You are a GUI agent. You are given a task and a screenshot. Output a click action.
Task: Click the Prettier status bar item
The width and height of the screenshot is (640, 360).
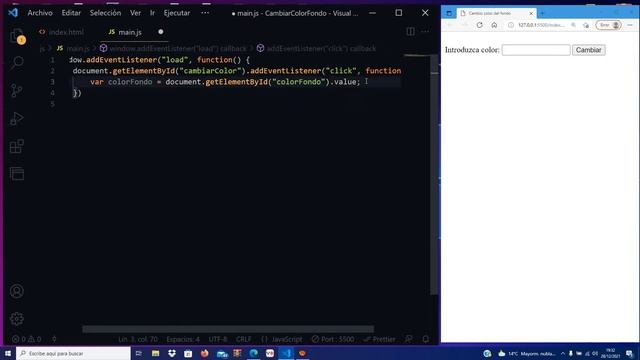(380, 339)
